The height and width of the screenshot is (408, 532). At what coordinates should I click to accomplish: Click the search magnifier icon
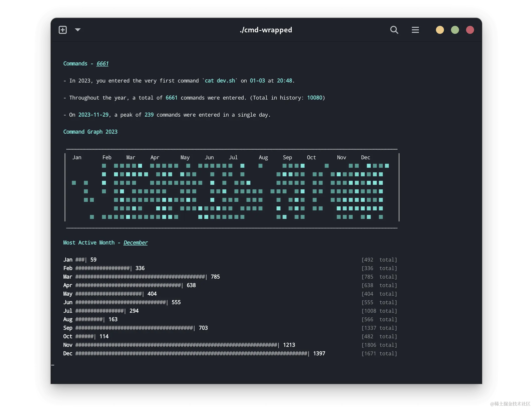pos(394,30)
